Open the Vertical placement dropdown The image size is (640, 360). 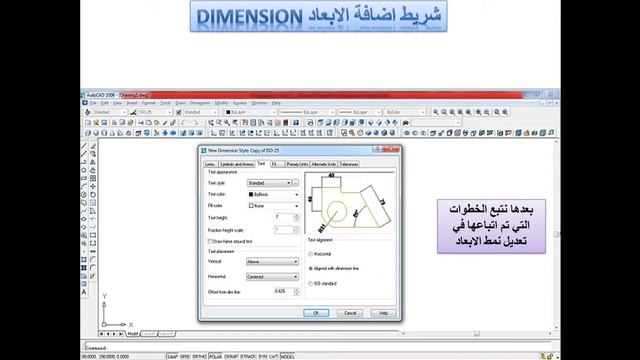click(x=272, y=262)
